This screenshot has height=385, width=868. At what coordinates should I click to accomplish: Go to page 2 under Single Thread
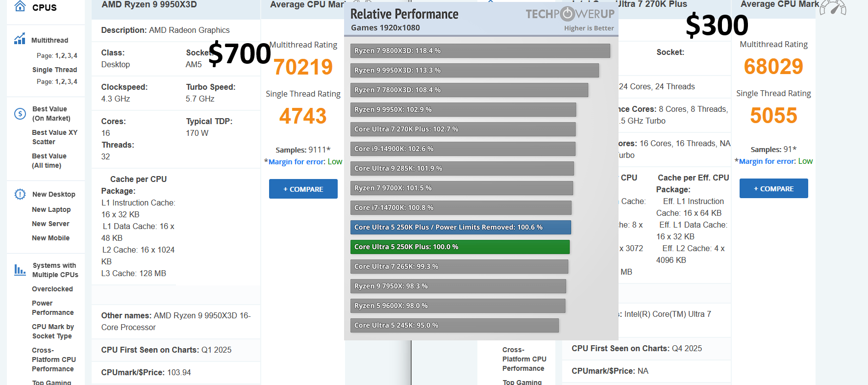click(x=63, y=81)
